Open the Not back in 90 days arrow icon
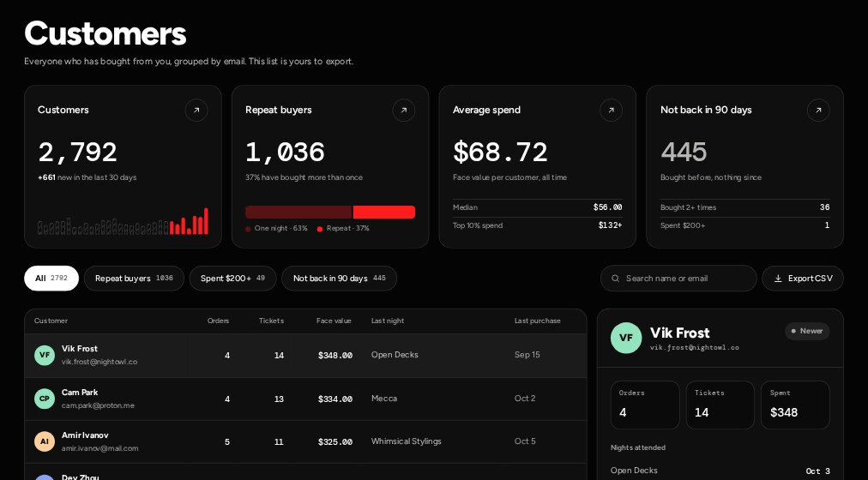The height and width of the screenshot is (480, 868). click(818, 110)
